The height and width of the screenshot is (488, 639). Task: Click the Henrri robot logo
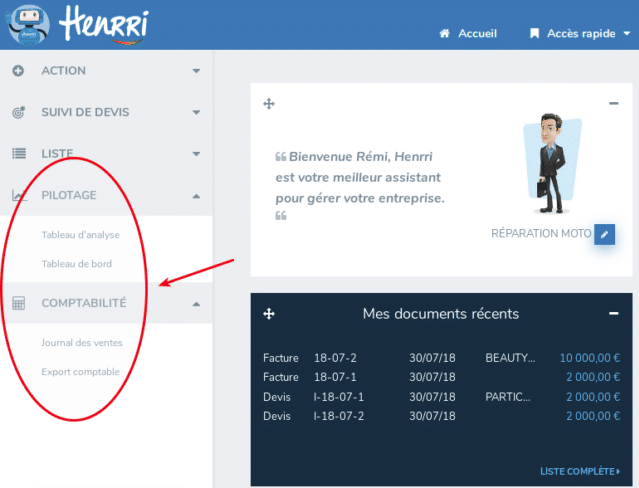click(x=28, y=24)
